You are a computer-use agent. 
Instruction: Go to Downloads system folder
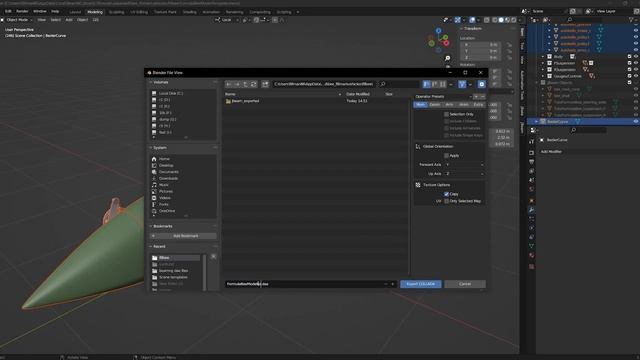[168, 178]
